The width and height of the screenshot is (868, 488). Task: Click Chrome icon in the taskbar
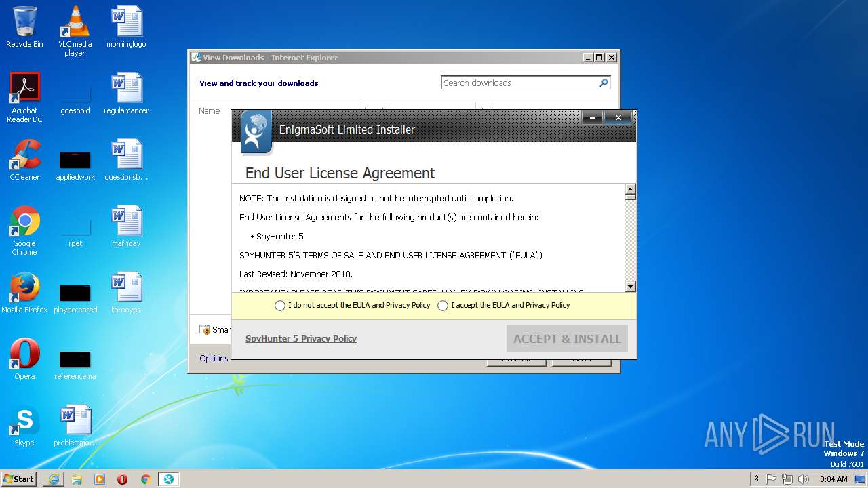pyautogui.click(x=145, y=479)
